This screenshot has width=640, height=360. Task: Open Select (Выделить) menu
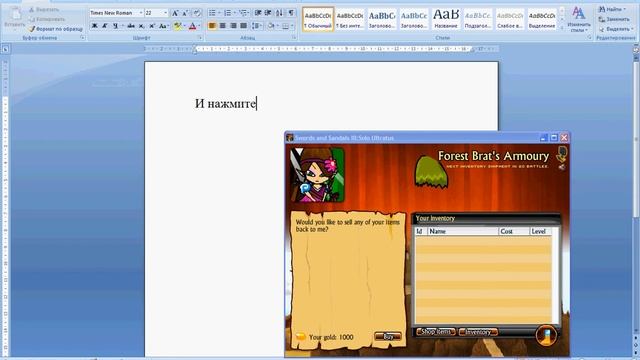point(616,29)
